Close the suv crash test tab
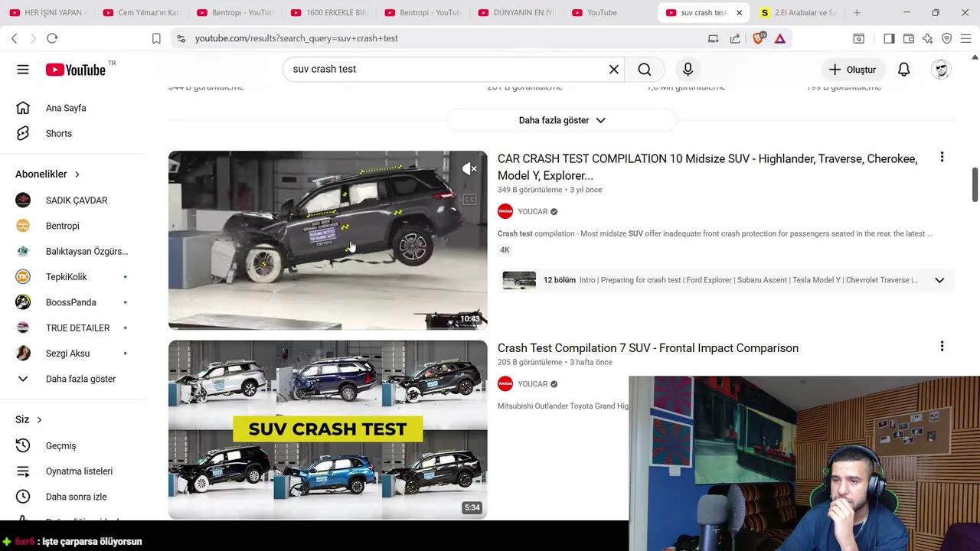The width and height of the screenshot is (980, 551). (x=739, y=13)
